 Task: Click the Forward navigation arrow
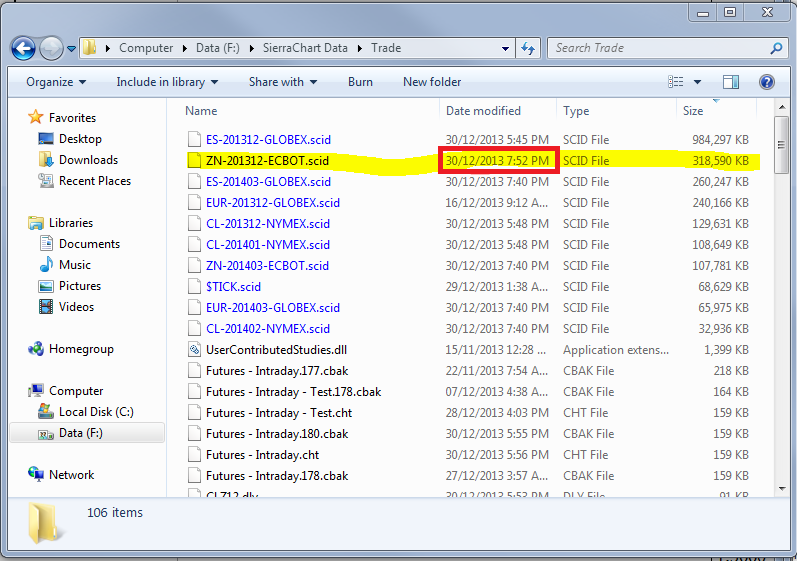point(51,49)
